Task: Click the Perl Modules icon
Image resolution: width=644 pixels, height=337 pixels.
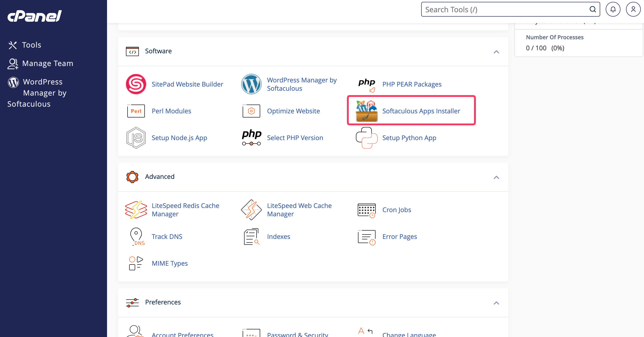Action: tap(136, 111)
